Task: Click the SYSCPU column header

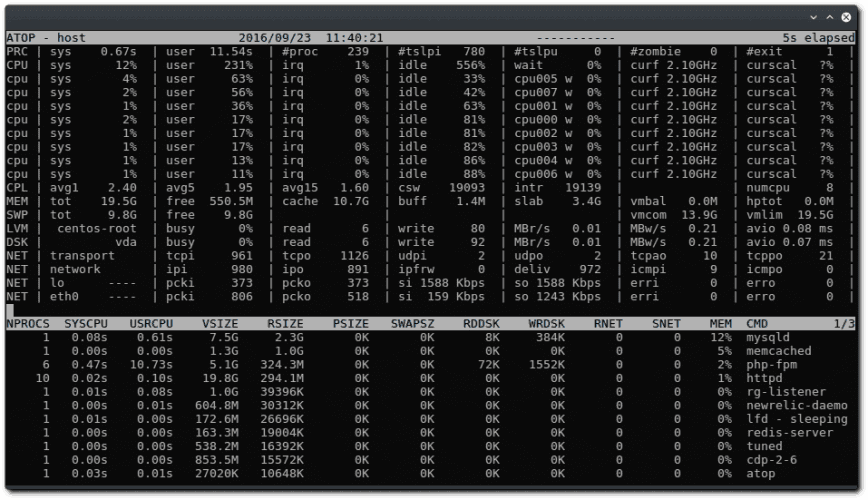Action: 86,323
